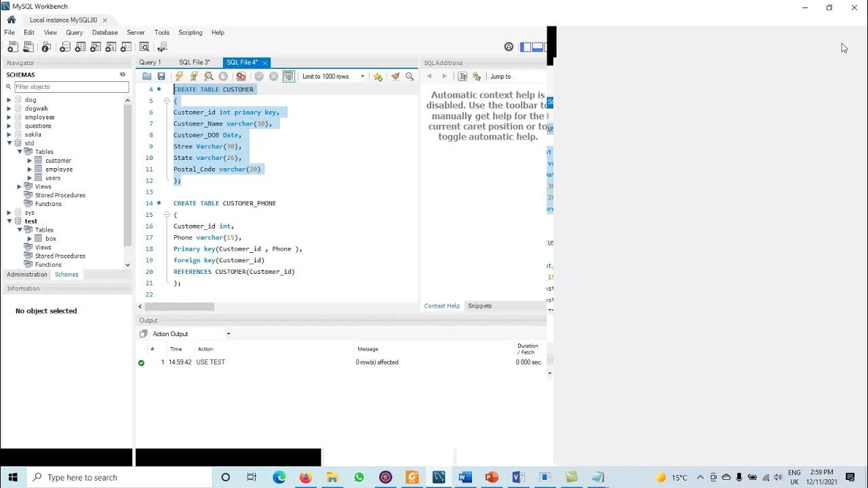Create a new view toolbar icon
Image resolution: width=868 pixels, height=488 pixels.
(96, 47)
